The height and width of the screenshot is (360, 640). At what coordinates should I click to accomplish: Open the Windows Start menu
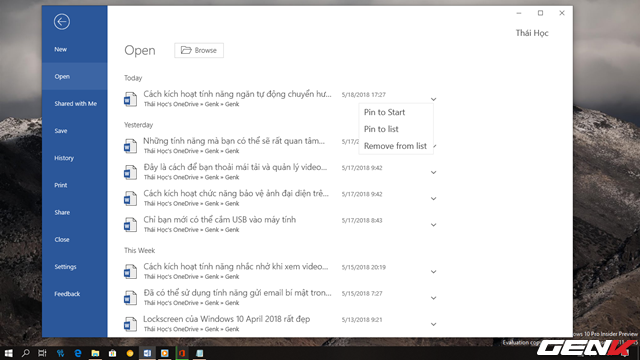(8, 353)
